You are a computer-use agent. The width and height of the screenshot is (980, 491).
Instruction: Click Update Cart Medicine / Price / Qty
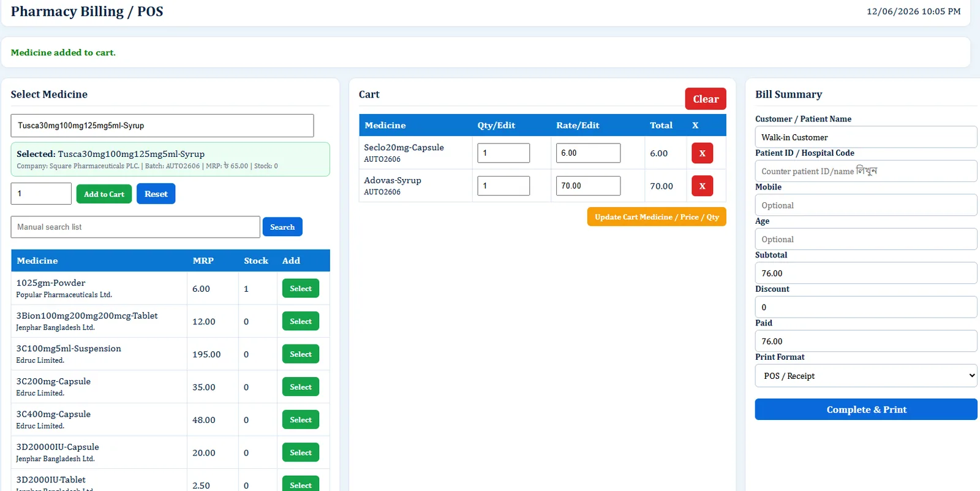click(657, 217)
